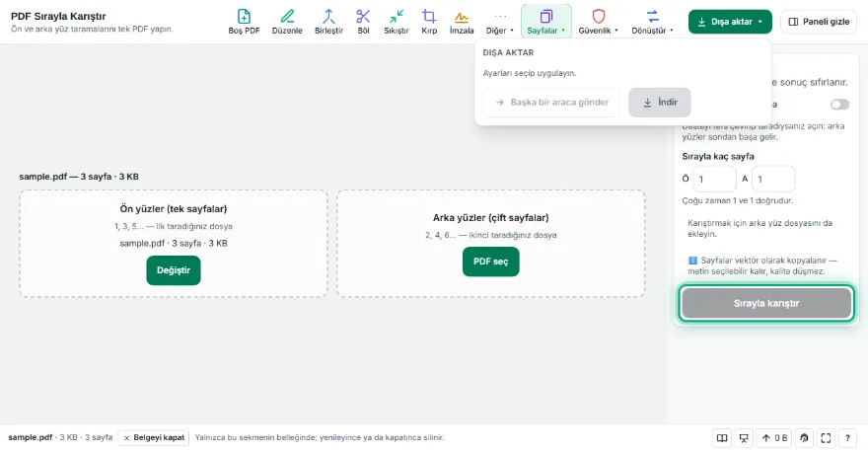The width and height of the screenshot is (868, 451).
Task: Click the Arka yüzler (çift sayfalar) heading
Action: 490,218
